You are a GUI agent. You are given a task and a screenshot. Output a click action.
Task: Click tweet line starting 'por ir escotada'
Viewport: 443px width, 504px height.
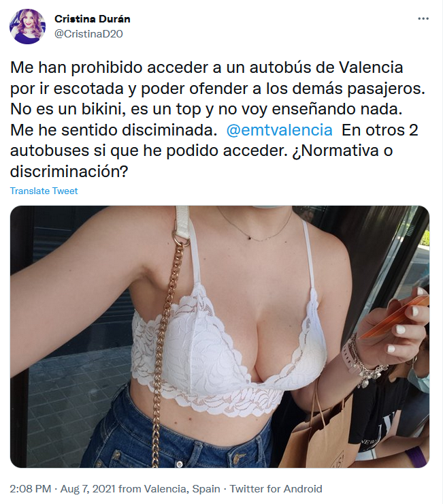(x=218, y=89)
